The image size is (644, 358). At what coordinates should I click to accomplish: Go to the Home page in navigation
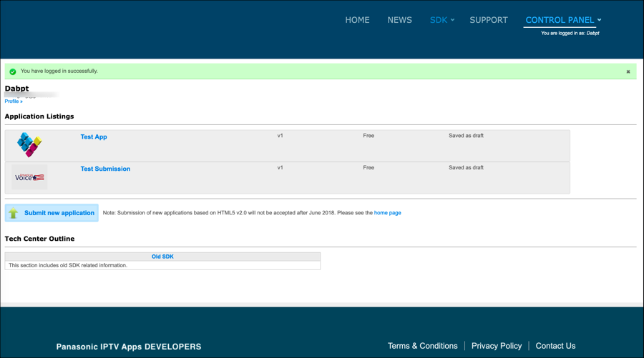pyautogui.click(x=357, y=20)
